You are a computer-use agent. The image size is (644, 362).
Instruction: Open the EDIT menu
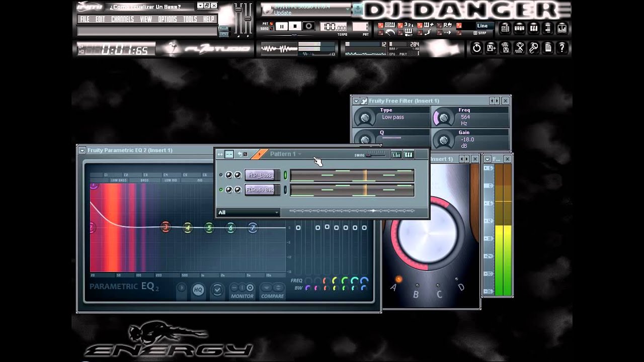point(100,19)
